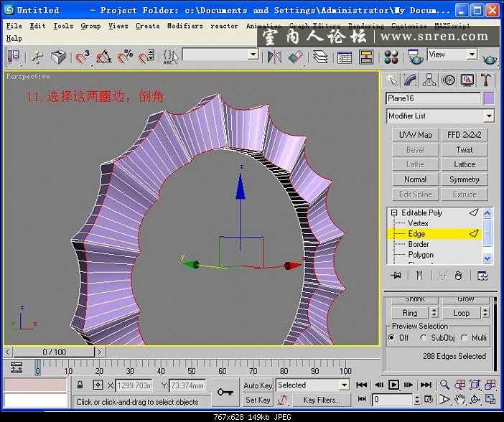504x422 pixels.
Task: Open the Utilities panel hammer icon
Action: click(486, 80)
